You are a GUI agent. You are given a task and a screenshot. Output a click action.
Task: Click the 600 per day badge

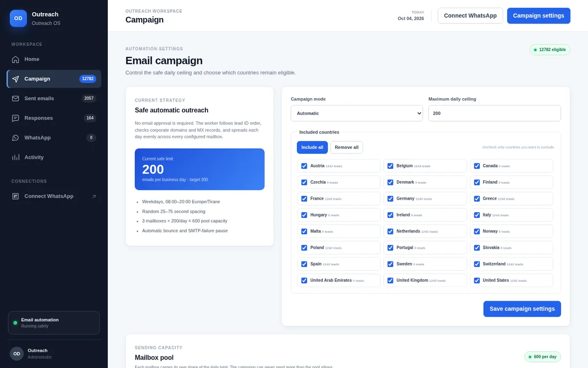click(542, 357)
